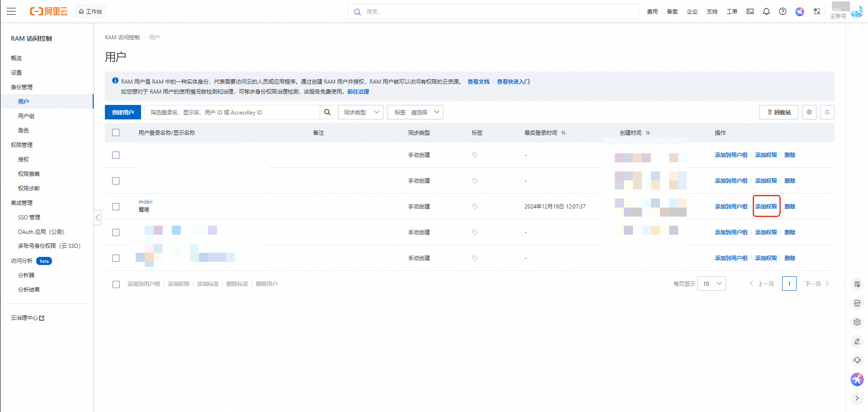Image resolution: width=868 pixels, height=412 pixels.
Task: Open the 查看文档 link
Action: point(478,81)
